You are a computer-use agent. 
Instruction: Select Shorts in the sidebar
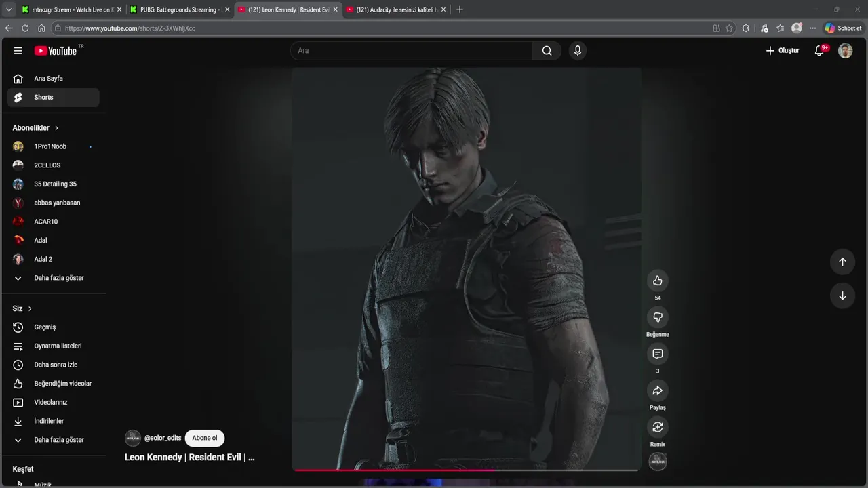click(53, 98)
